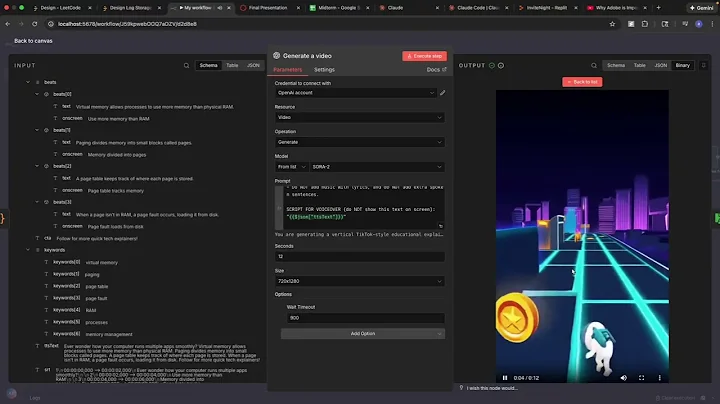This screenshot has width=720, height=404.
Task: Click the ttsText field label
Action: click(51, 346)
